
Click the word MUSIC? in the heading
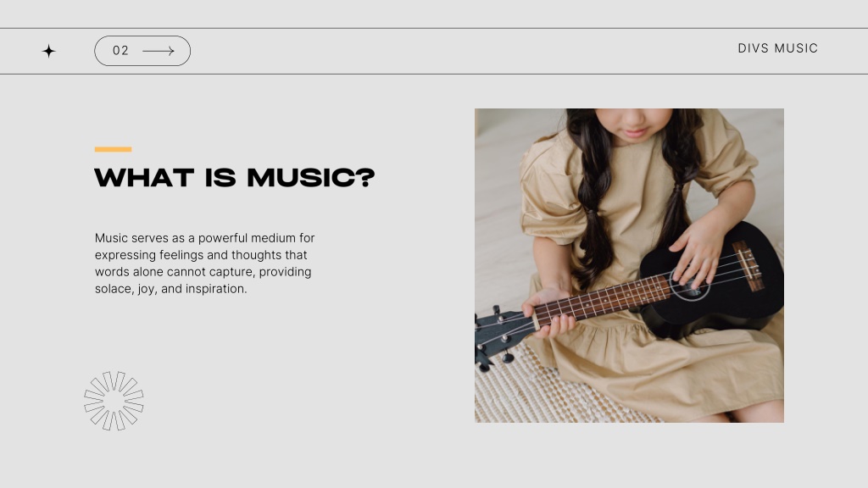(310, 178)
